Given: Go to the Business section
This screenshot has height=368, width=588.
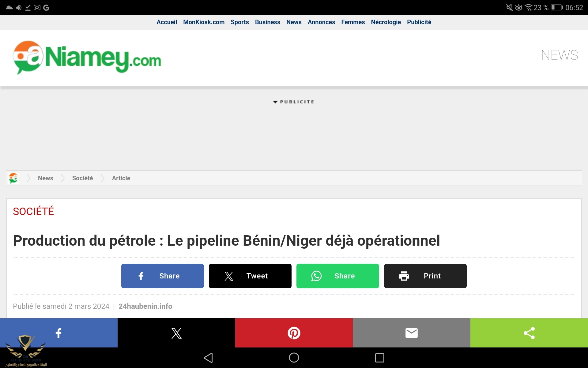Looking at the screenshot, I should tap(267, 22).
